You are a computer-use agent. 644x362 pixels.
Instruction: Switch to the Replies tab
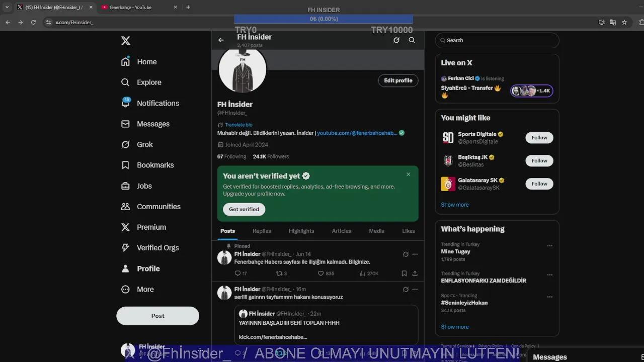pos(262,231)
